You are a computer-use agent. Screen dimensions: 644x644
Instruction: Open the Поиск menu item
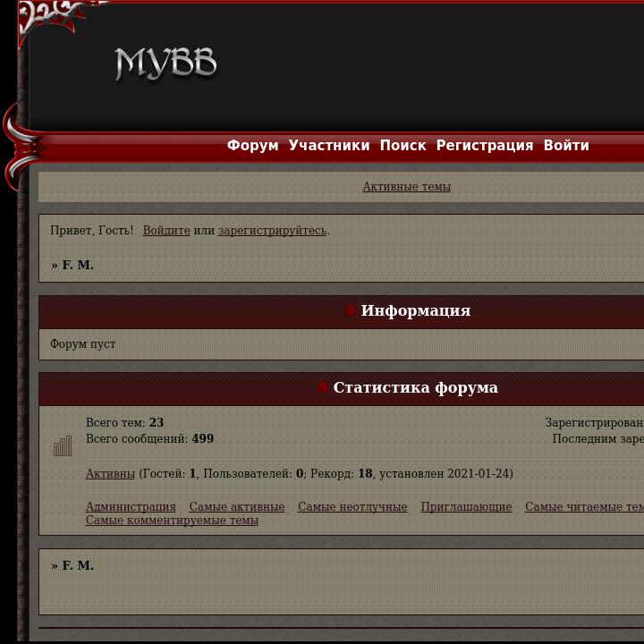tap(402, 146)
